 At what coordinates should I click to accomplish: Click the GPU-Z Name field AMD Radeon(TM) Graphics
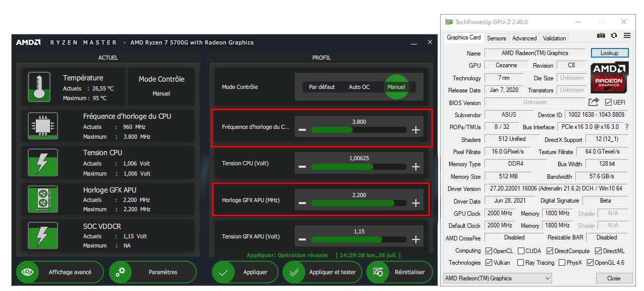pos(535,53)
